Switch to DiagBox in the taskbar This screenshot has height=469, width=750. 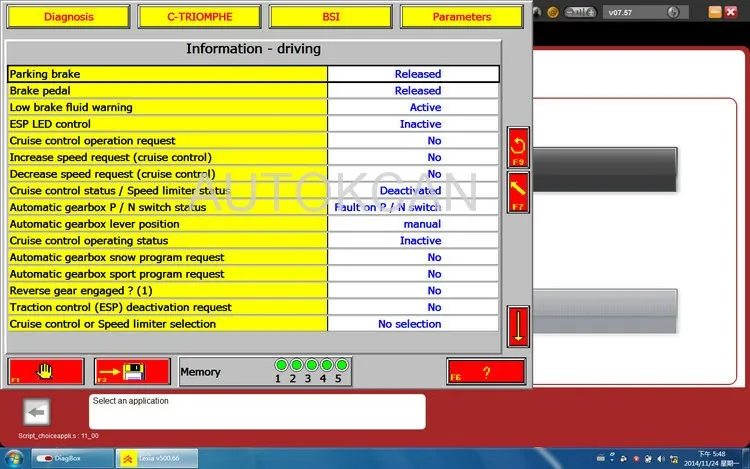(x=72, y=458)
